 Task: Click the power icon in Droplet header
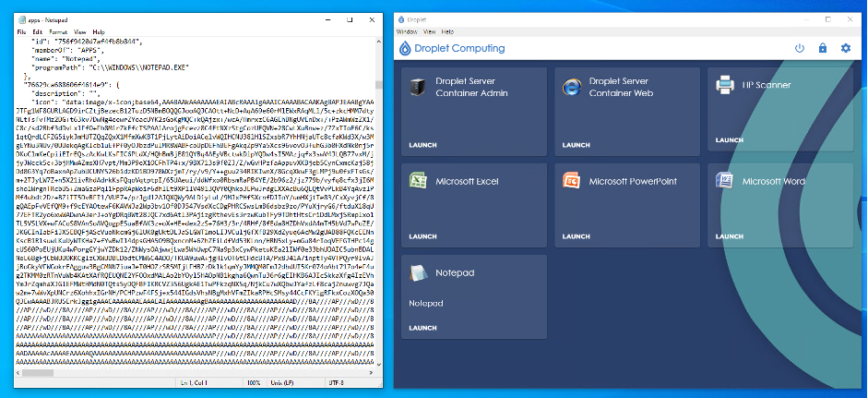click(799, 48)
